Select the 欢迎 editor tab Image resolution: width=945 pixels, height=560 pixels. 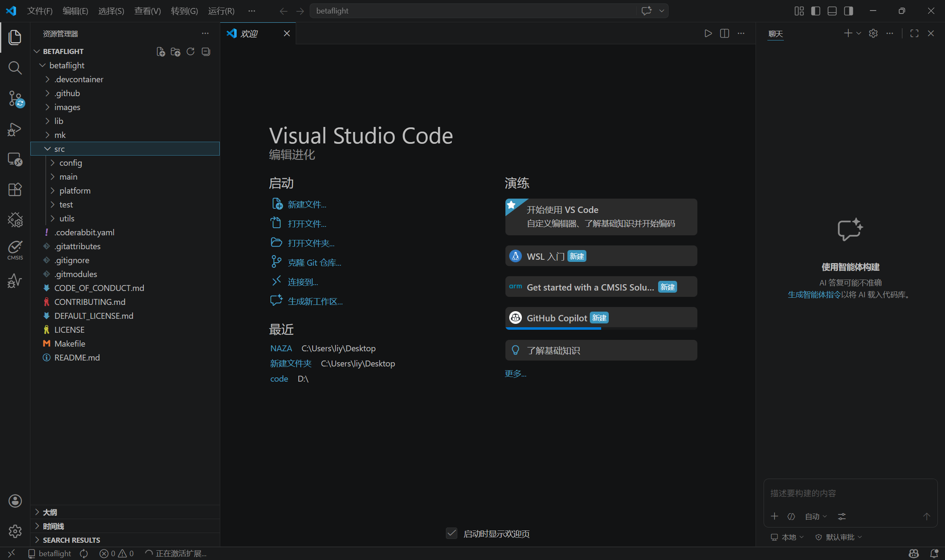point(258,33)
